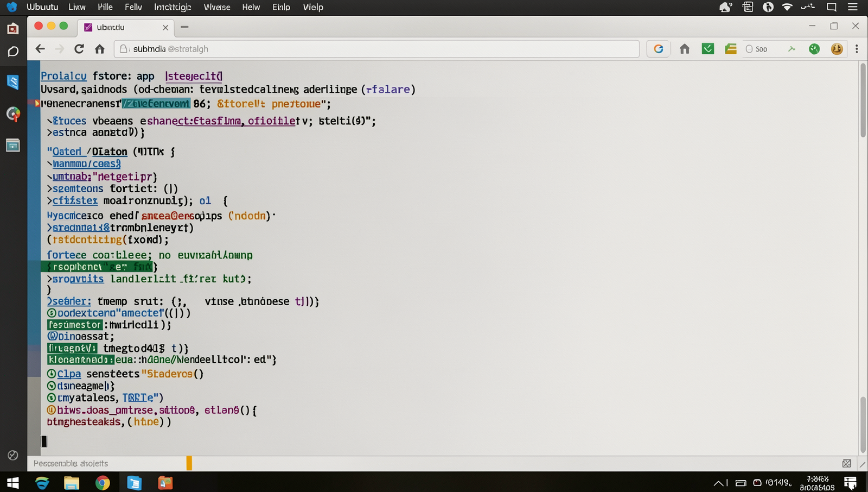This screenshot has height=492, width=868.
Task: Click the blue document icon in left dock
Action: pyautogui.click(x=13, y=82)
